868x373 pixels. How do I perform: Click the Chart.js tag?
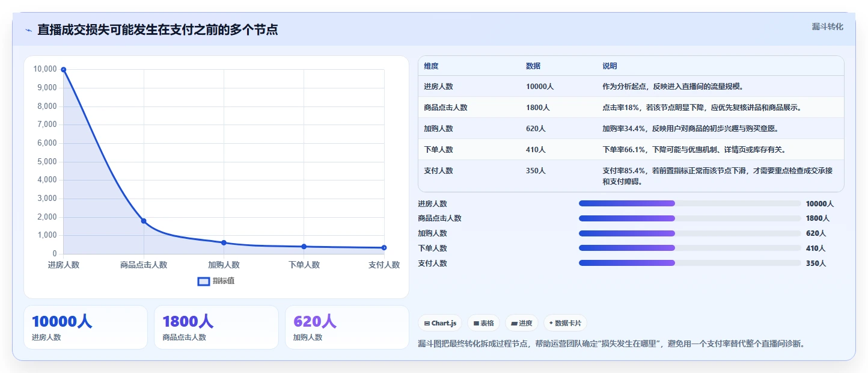[x=440, y=323]
